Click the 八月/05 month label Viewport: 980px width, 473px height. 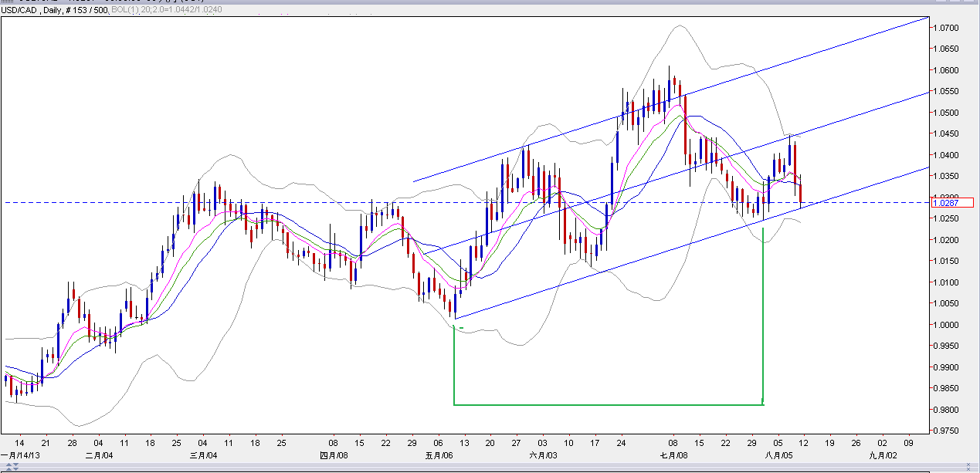[x=778, y=455]
